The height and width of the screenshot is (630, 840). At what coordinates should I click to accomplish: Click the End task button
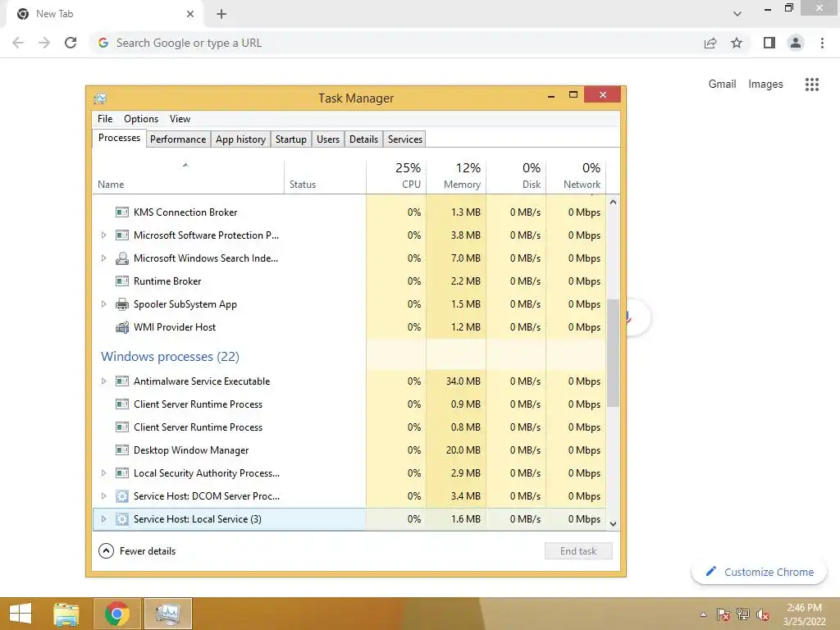578,551
